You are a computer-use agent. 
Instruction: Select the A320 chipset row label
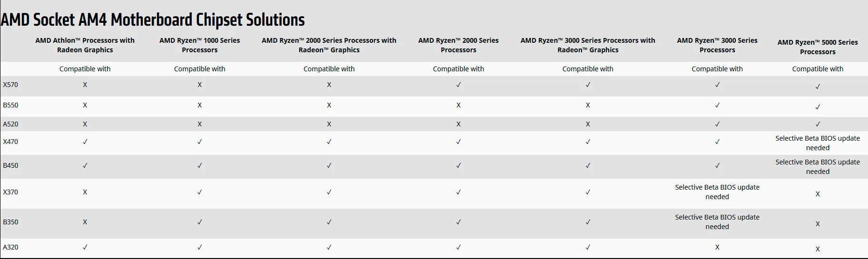coord(10,247)
